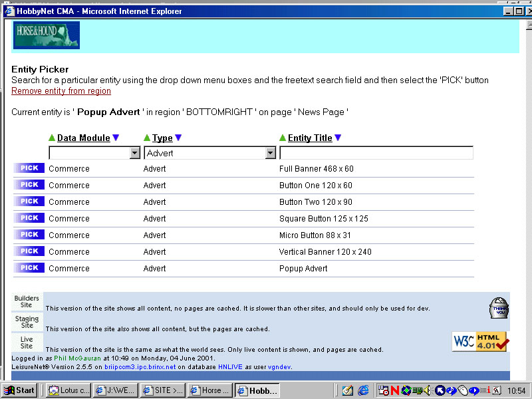Viewport: 532px width, 399px height.
Task: Click the Entity Title column header
Action: tap(310, 138)
